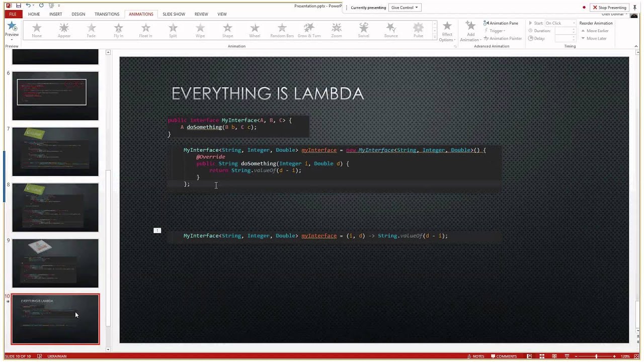This screenshot has width=644, height=362.
Task: Switch to Reading view in status bar
Action: point(554,356)
